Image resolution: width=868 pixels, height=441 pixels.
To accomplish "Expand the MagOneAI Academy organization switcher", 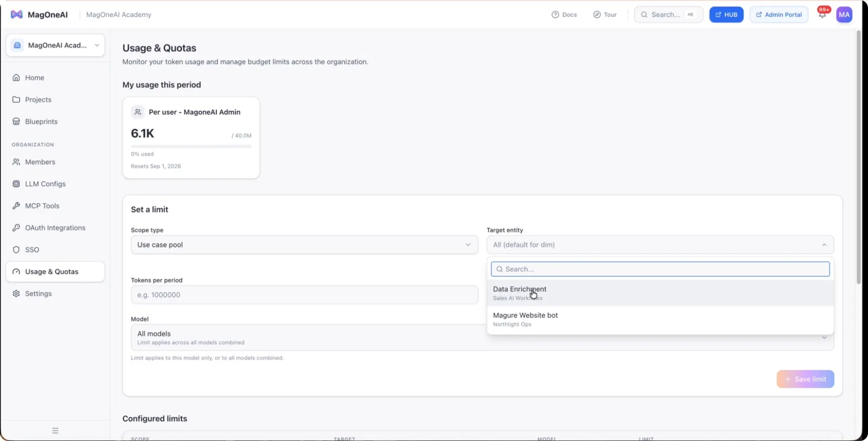I will (55, 45).
